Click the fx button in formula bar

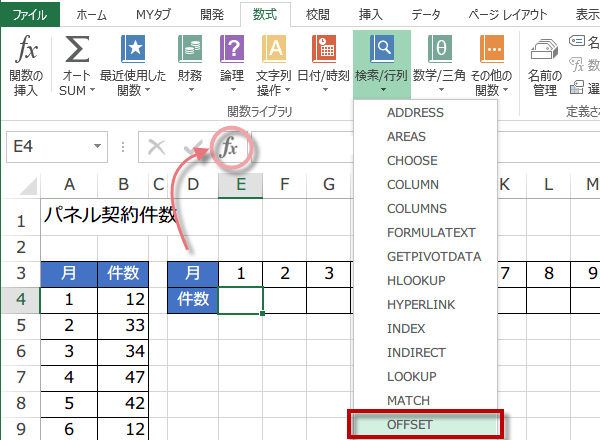[x=230, y=147]
